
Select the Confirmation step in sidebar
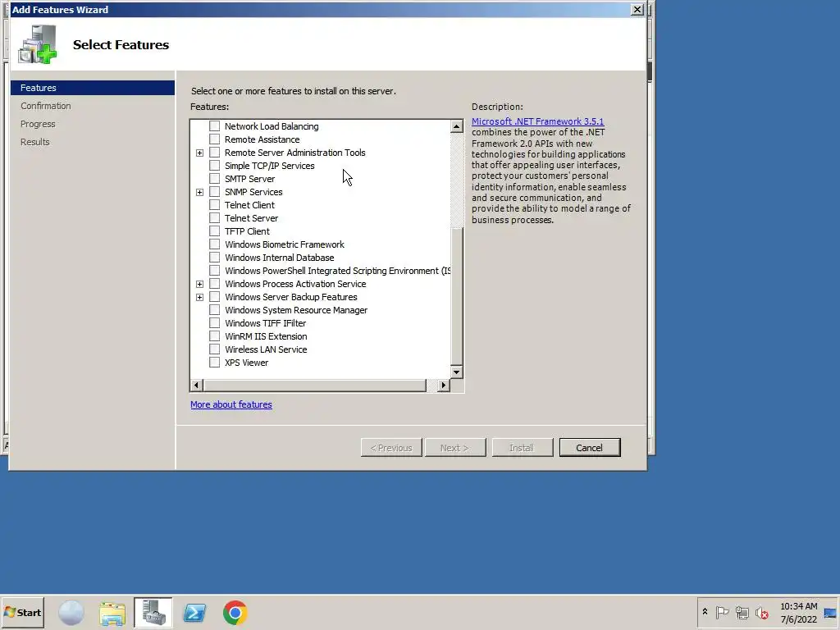coord(46,106)
